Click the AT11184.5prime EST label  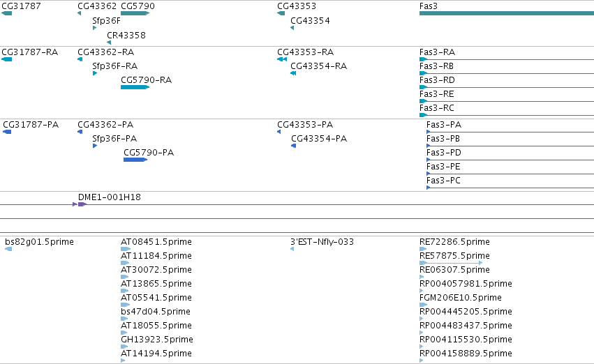(x=156, y=256)
